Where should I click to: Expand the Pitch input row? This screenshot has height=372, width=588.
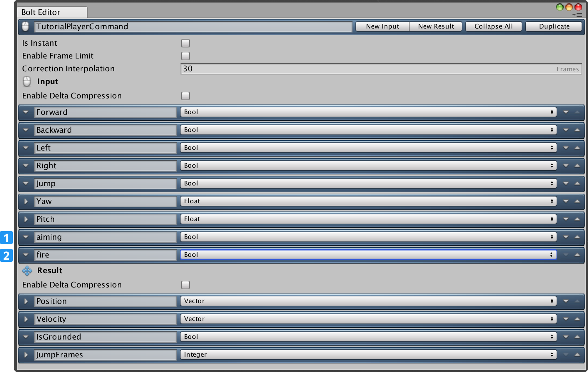tap(26, 219)
